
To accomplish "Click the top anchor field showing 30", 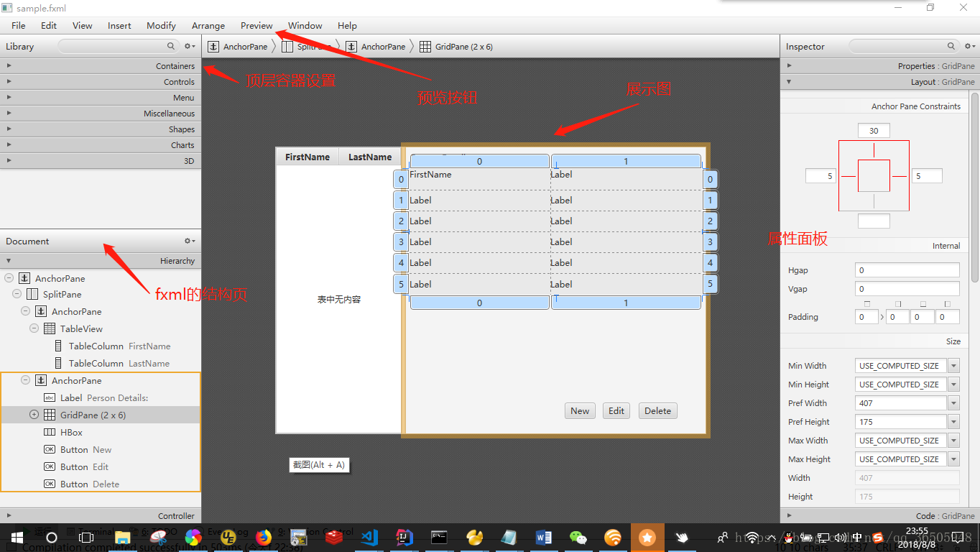I will (x=874, y=131).
